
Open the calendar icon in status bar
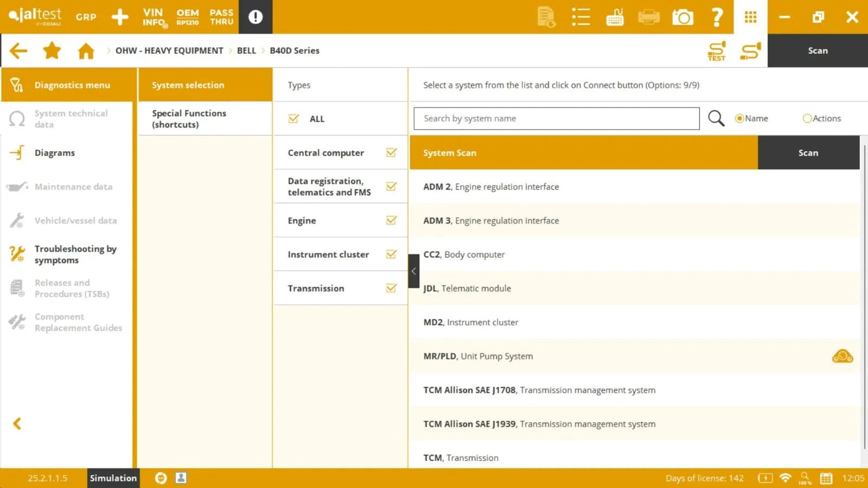(826, 478)
